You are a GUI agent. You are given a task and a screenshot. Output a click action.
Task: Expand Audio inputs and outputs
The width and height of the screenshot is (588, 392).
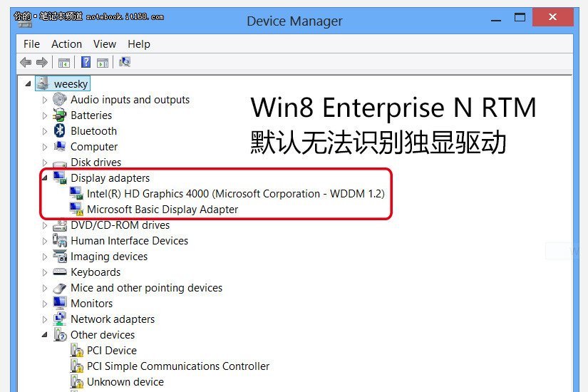pos(45,100)
